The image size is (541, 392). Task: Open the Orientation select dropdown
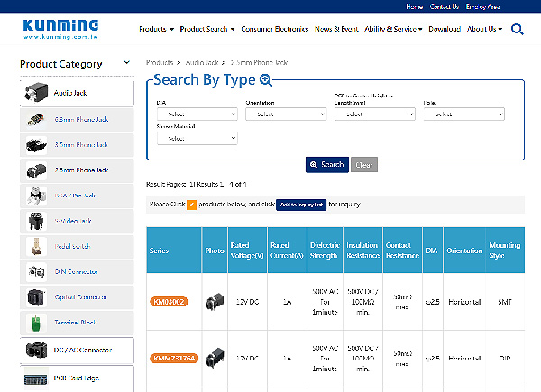285,114
